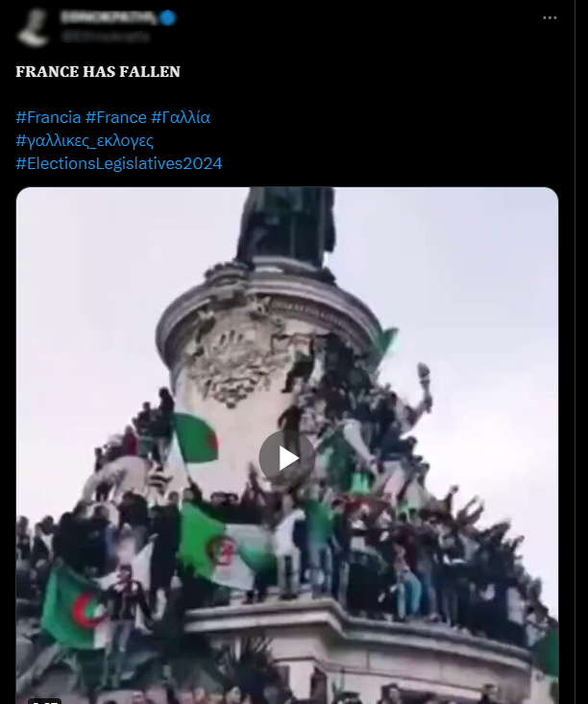Image resolution: width=588 pixels, height=704 pixels.
Task: Click the blue verified checkmark badge
Action: [x=168, y=17]
